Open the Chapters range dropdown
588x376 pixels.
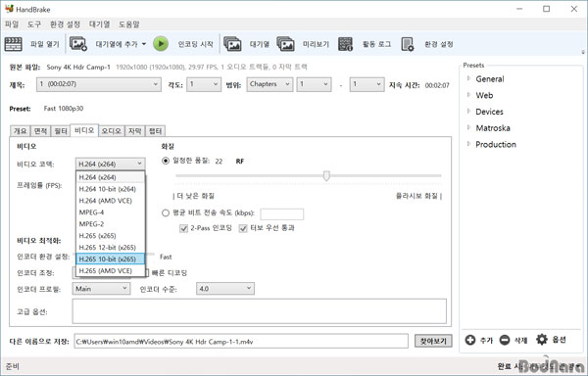(x=269, y=84)
